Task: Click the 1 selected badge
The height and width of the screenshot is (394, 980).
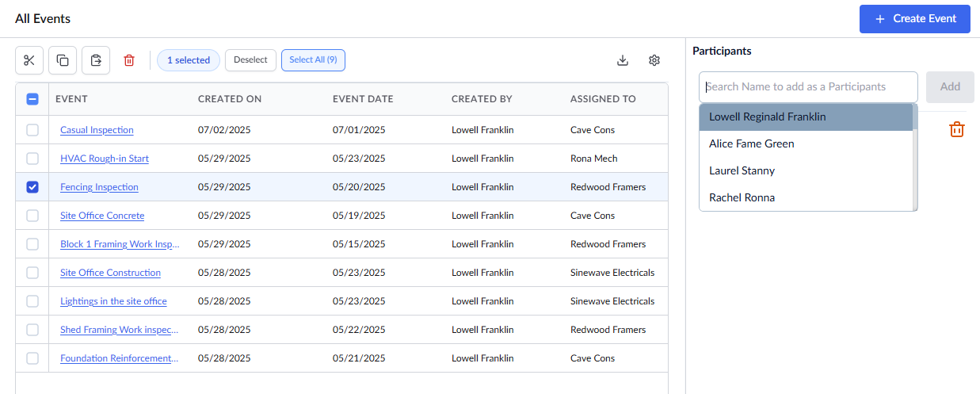Action: coord(189,60)
